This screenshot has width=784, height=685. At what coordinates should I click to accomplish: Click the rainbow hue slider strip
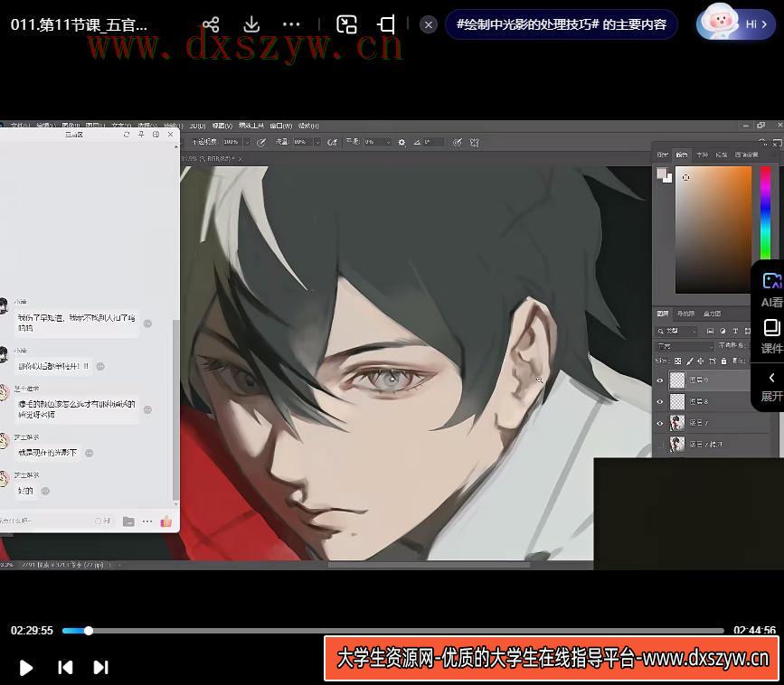tap(765, 212)
